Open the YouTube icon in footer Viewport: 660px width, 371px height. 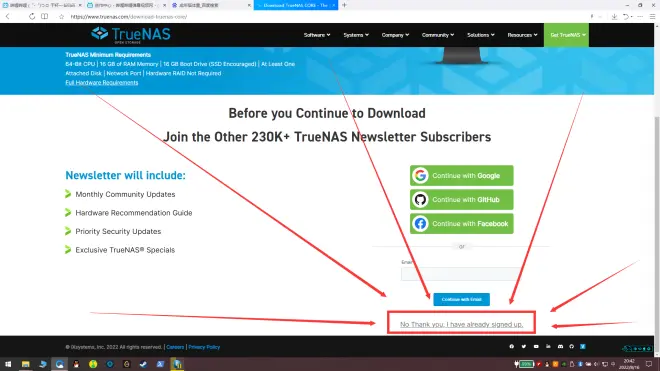(536, 347)
